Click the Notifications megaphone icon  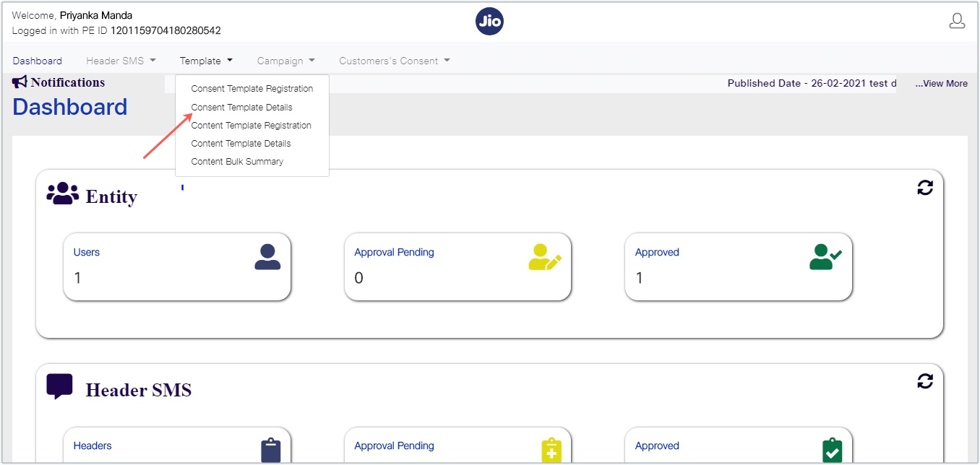tap(20, 82)
